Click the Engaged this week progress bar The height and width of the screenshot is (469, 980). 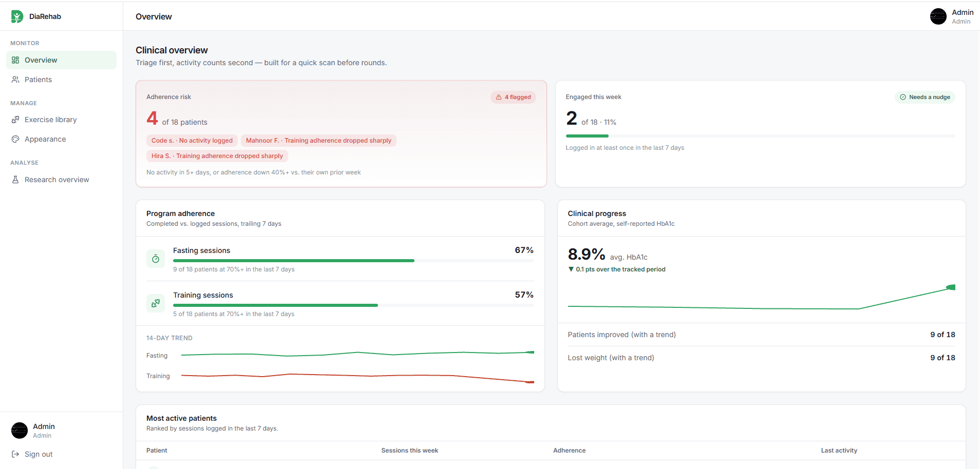761,136
